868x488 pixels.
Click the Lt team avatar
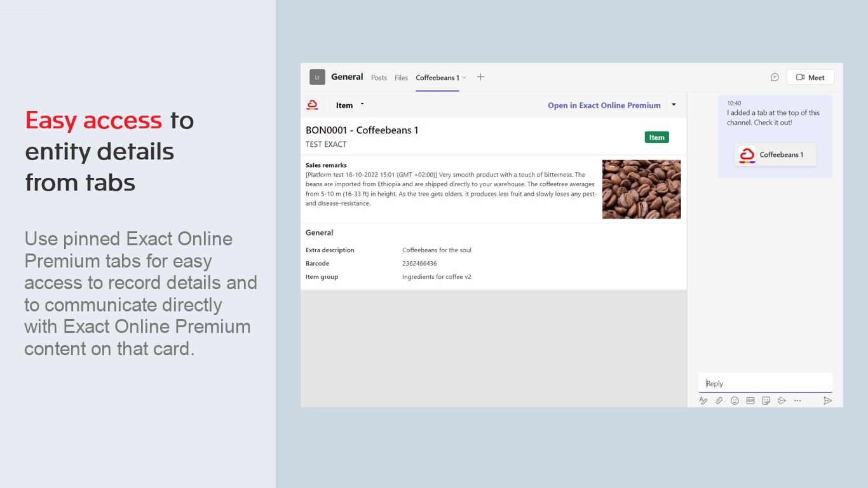point(317,77)
